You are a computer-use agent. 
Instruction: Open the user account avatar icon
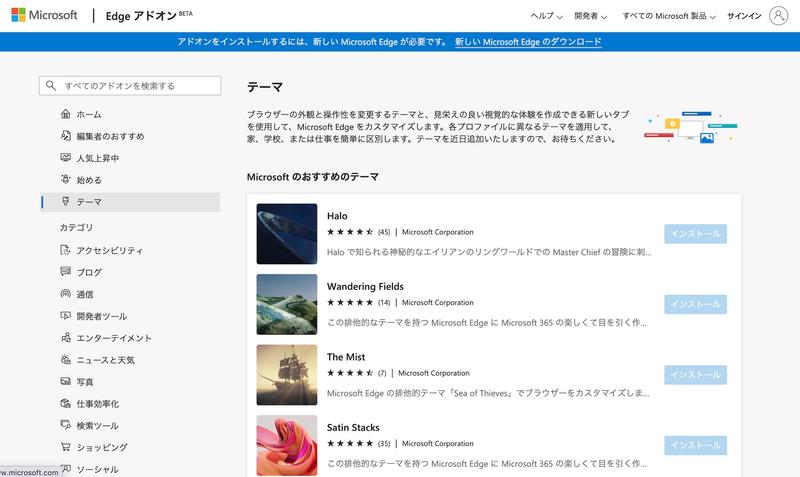778,16
